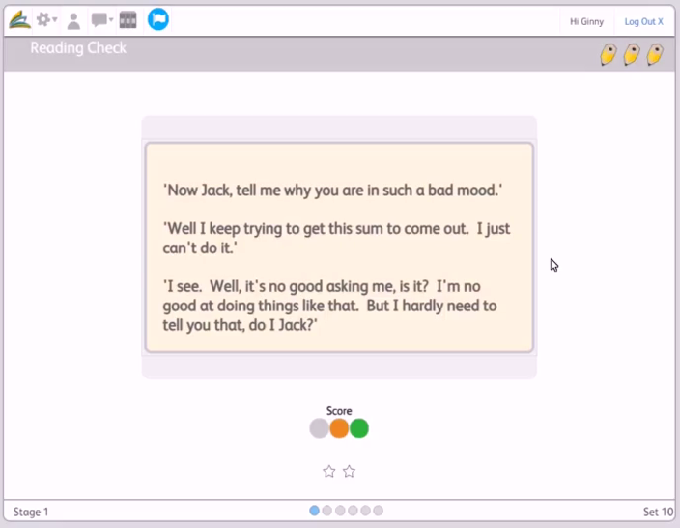Open the user profile person icon
This screenshot has width=680, height=528.
click(x=74, y=21)
